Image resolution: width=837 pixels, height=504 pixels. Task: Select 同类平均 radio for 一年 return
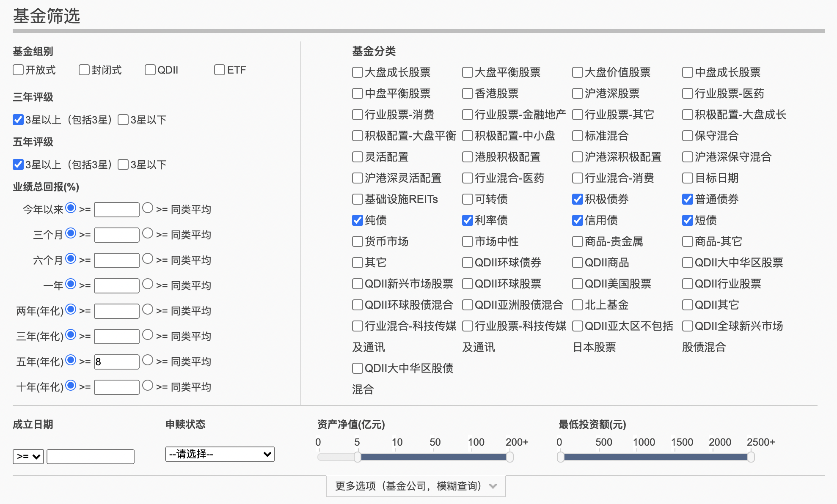[148, 284]
